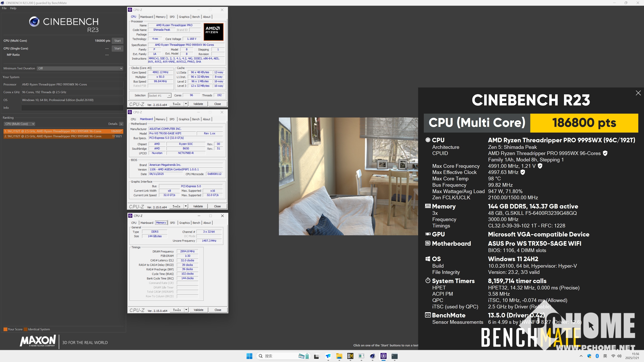Open Task View from the taskbar
The height and width of the screenshot is (362, 644).
tap(316, 356)
